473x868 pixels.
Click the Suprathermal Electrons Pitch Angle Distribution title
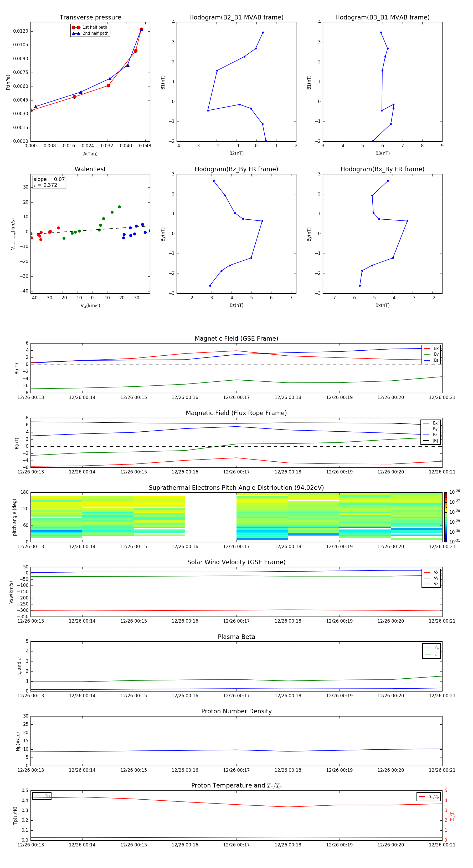[x=236, y=488]
